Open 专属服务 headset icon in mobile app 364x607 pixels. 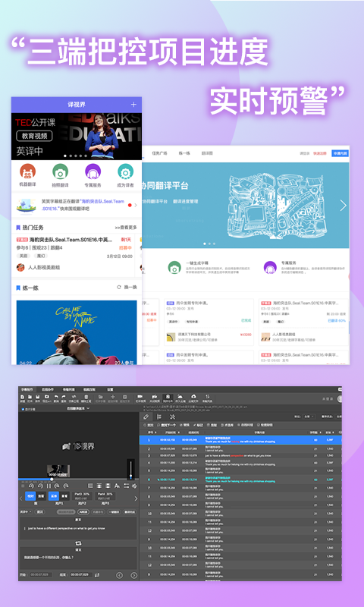coord(93,171)
